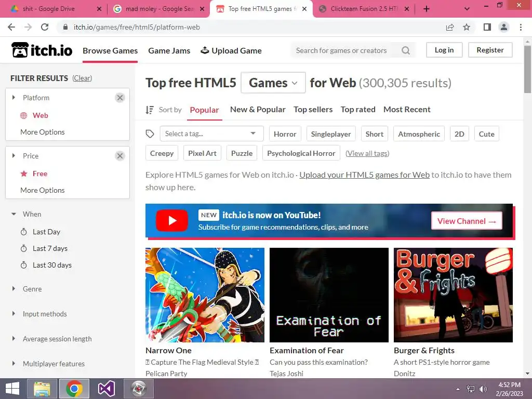Bookmark page with star icon
The width and height of the screenshot is (532, 399).
[x=467, y=27]
